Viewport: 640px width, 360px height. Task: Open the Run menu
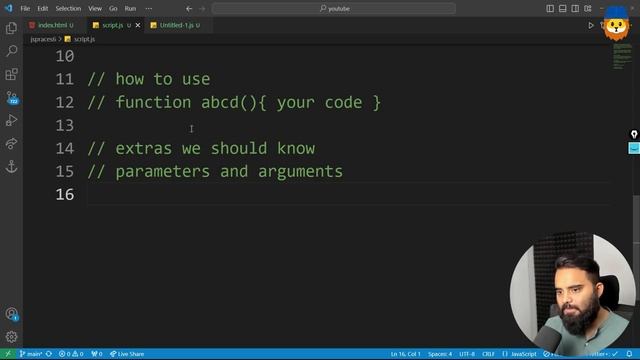pos(130,9)
